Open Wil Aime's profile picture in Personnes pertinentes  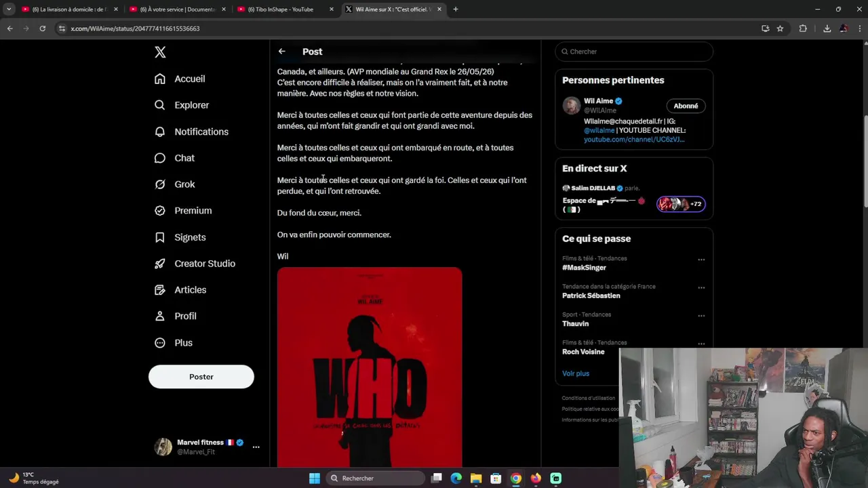click(x=572, y=106)
